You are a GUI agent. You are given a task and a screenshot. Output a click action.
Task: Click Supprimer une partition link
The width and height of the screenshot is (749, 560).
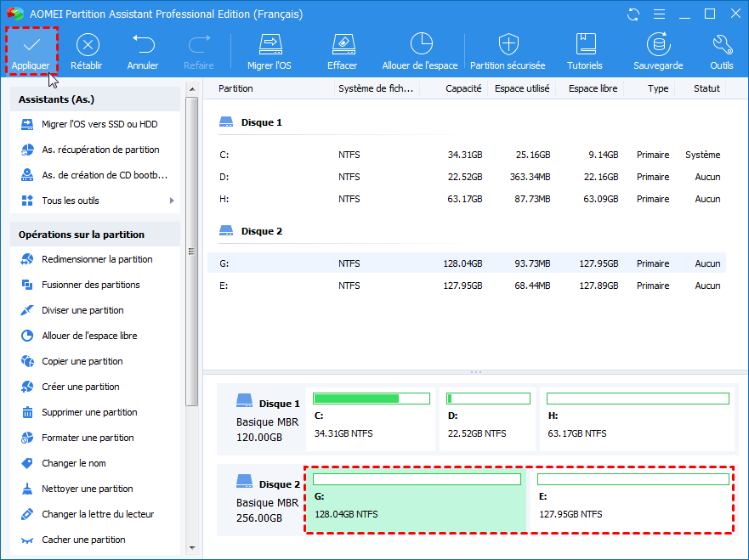(89, 412)
